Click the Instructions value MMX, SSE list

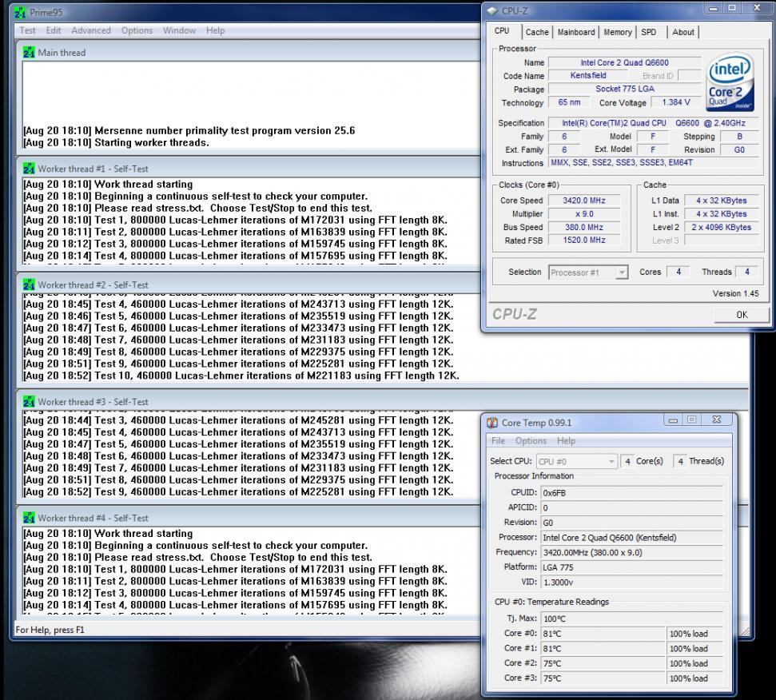click(653, 162)
